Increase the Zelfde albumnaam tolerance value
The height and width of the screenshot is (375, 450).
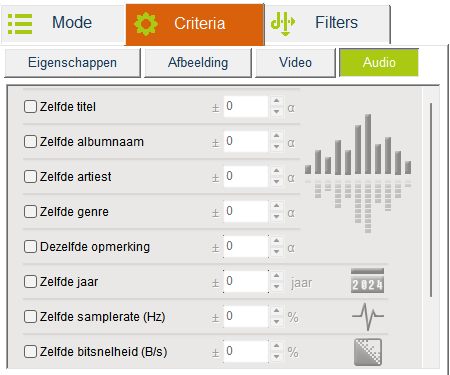coord(276,136)
